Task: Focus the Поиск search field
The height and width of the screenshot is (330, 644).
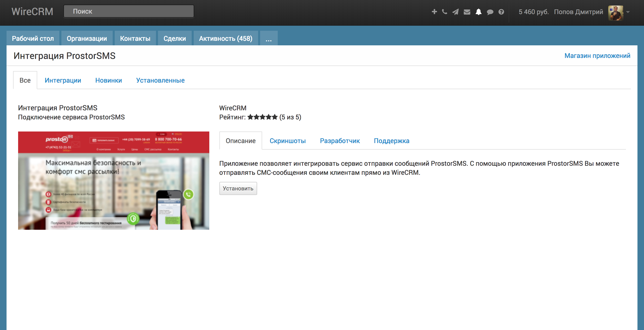Action: coord(129,11)
